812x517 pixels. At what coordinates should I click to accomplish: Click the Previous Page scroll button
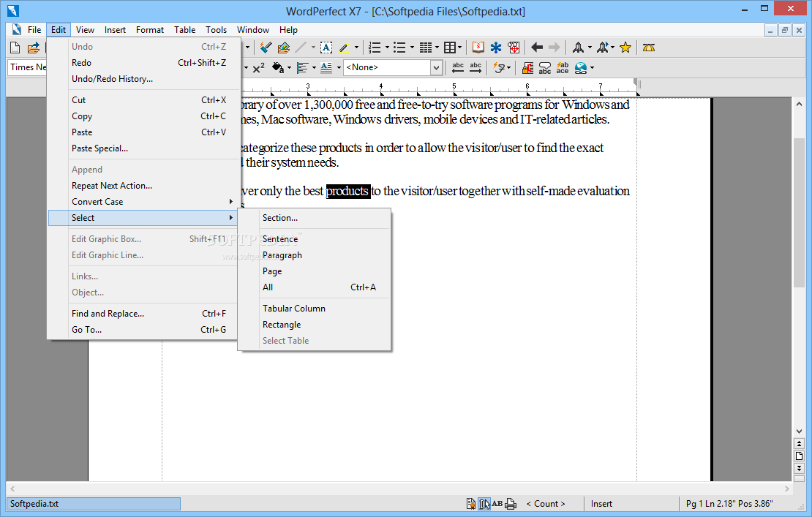pyautogui.click(x=799, y=444)
